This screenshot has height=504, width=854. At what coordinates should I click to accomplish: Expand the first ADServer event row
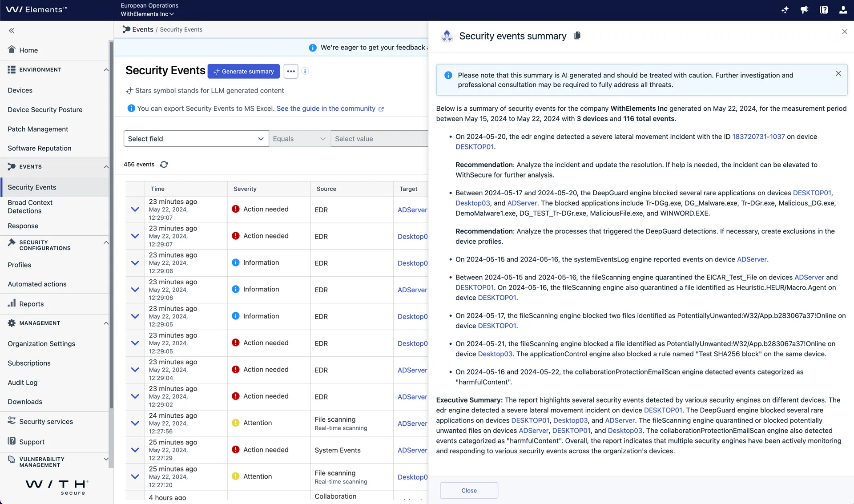click(135, 210)
